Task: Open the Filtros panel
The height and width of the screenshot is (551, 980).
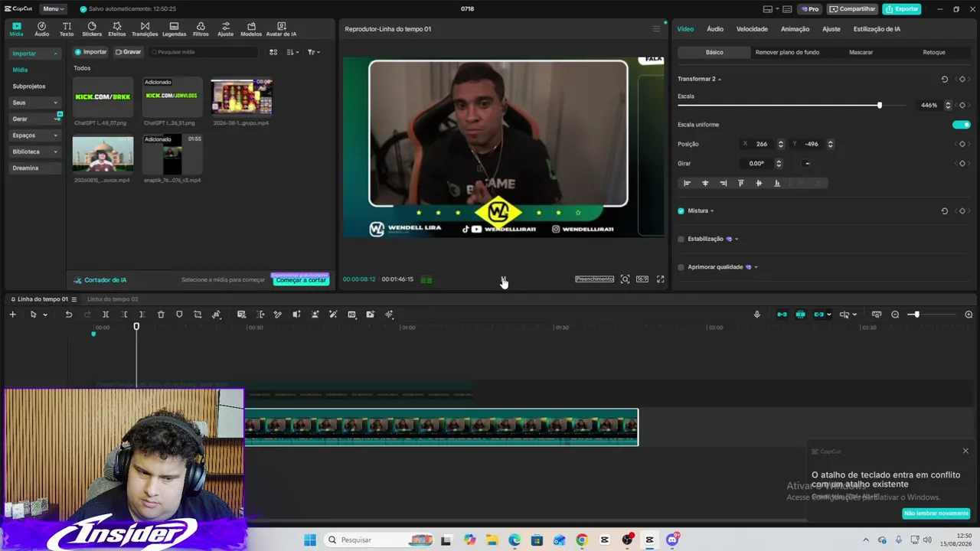Action: pyautogui.click(x=201, y=29)
